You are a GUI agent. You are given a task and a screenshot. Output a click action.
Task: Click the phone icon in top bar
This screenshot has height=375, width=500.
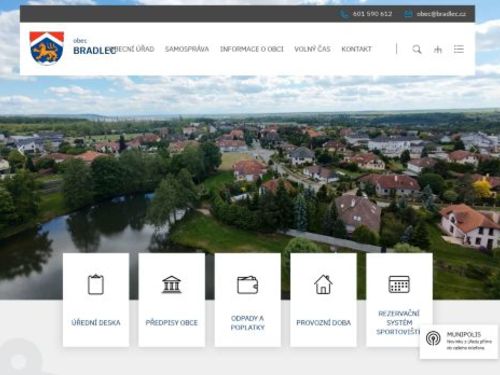click(x=344, y=14)
